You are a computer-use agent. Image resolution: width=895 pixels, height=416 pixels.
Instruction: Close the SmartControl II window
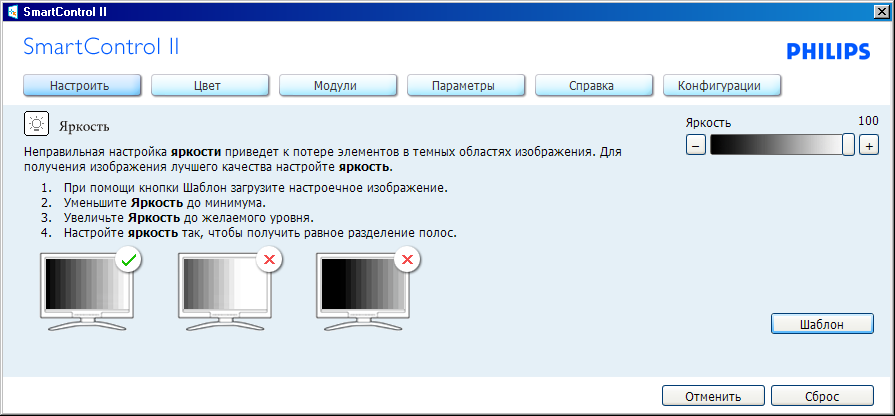pyautogui.click(x=882, y=11)
